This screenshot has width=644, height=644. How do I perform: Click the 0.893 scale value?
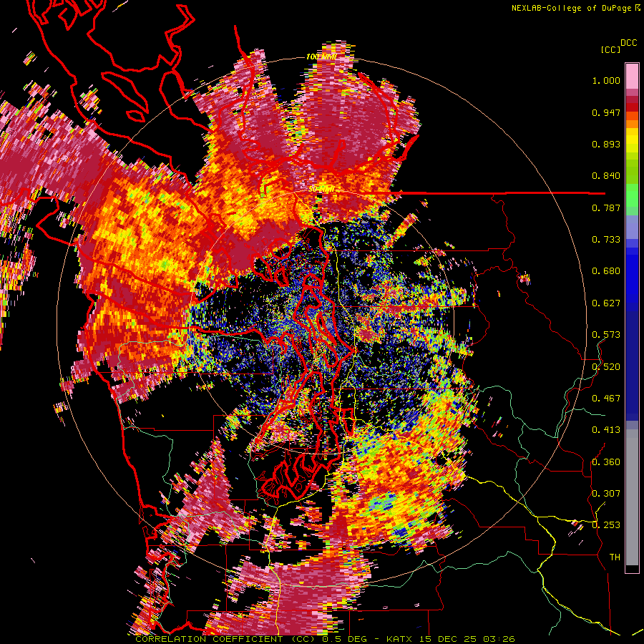(x=606, y=144)
